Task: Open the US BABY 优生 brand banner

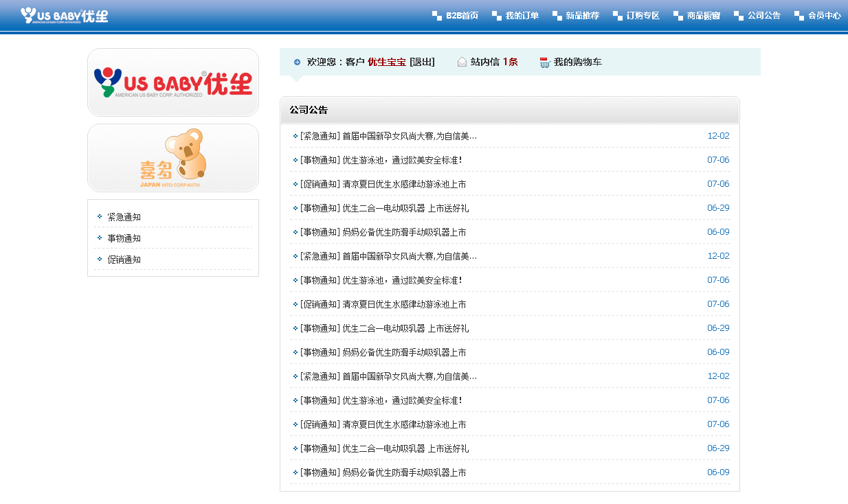Action: coord(173,82)
